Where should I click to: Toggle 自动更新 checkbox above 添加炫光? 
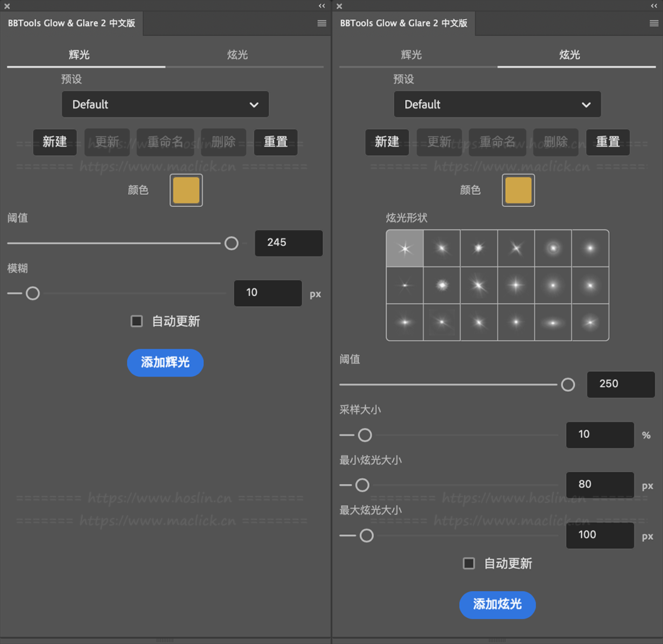[x=469, y=564]
